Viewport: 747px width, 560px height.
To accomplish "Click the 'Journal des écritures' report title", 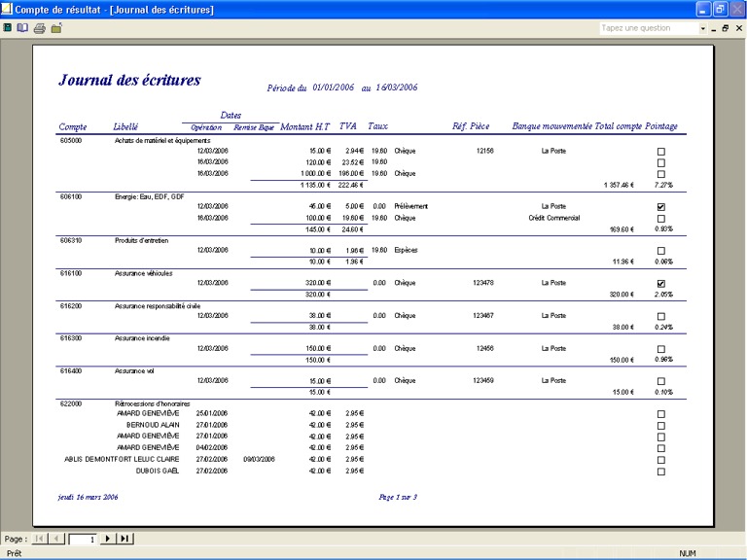I will pyautogui.click(x=129, y=80).
